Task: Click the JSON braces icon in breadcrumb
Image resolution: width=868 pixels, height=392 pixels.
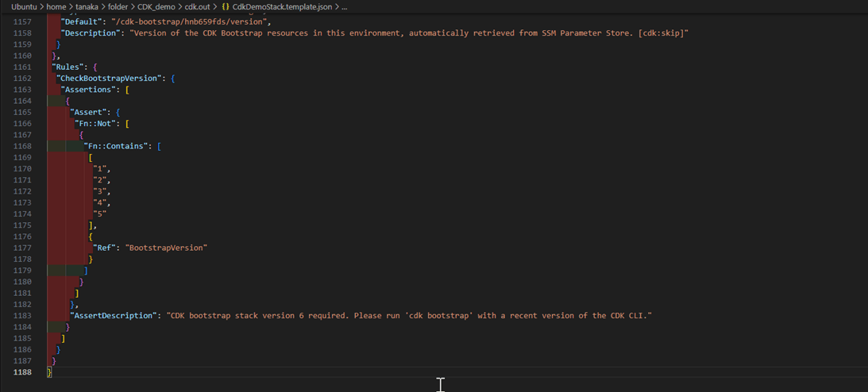Action: coord(226,6)
